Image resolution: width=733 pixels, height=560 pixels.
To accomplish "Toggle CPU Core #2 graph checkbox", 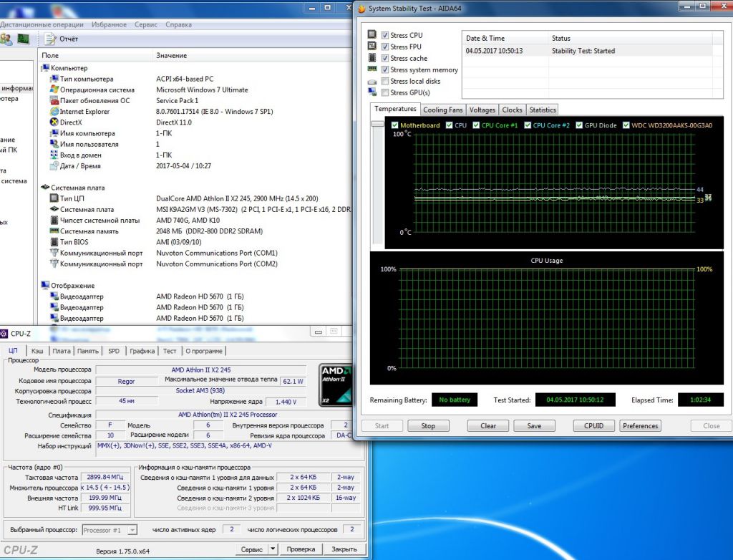I will pyautogui.click(x=528, y=125).
